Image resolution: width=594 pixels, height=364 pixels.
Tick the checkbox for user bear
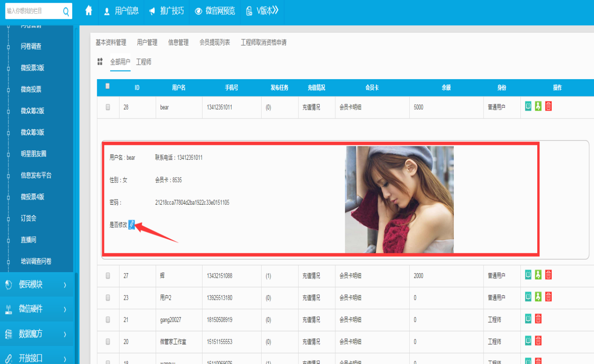click(108, 107)
